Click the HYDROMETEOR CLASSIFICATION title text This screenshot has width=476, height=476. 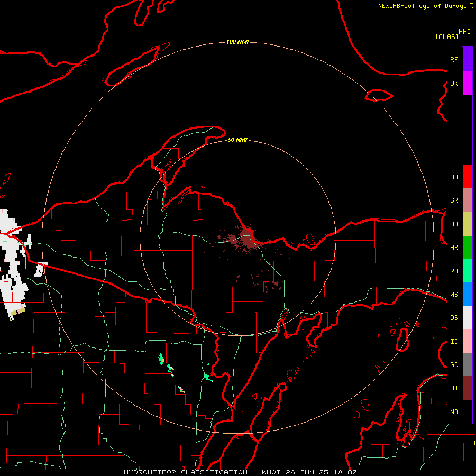coord(186,472)
